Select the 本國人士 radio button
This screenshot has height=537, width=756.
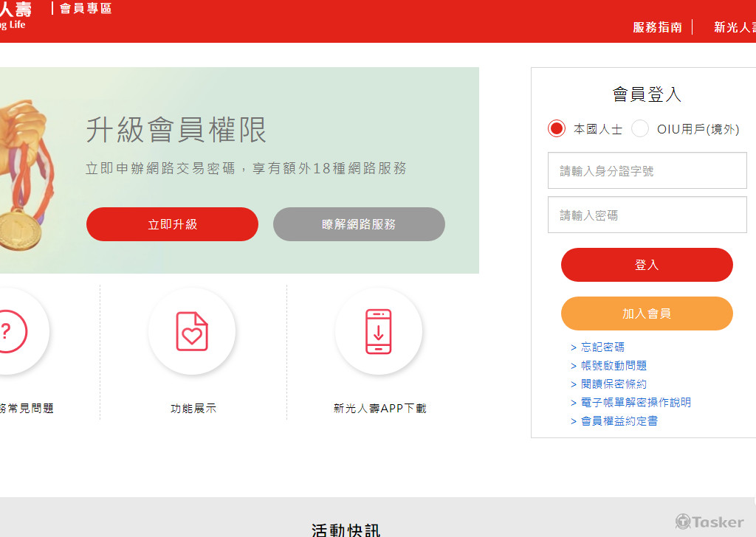(x=557, y=129)
